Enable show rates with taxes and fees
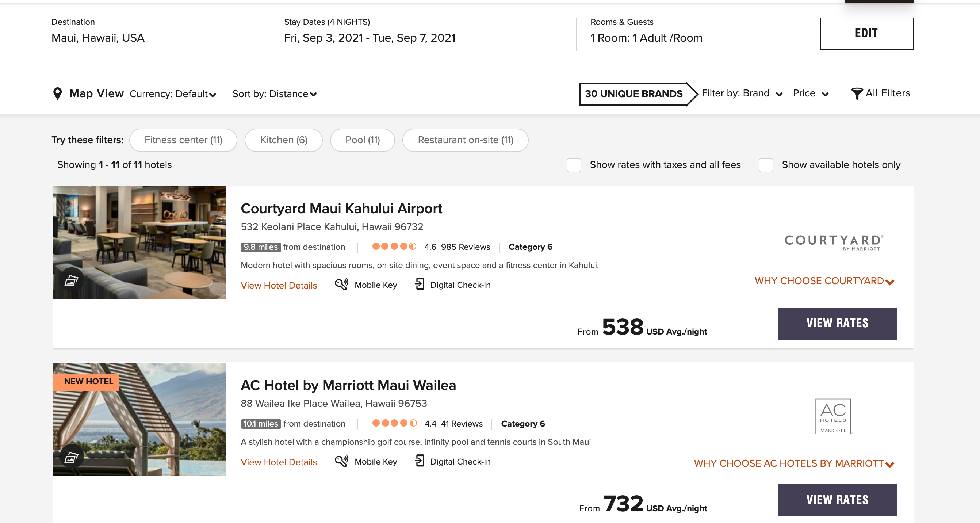This screenshot has height=523, width=980. 574,165
